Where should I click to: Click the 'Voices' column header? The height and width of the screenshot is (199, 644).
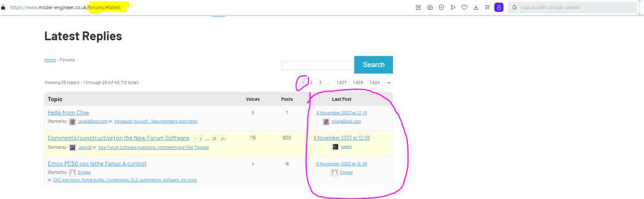tap(253, 99)
